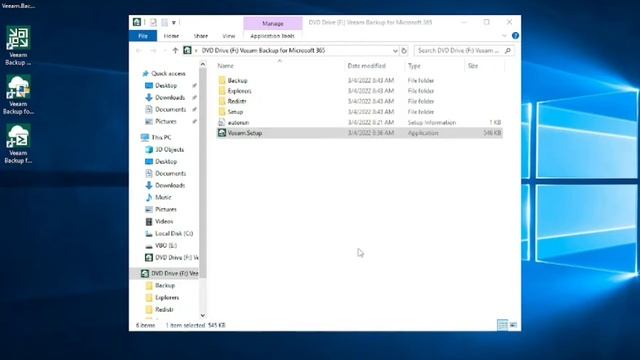This screenshot has width=640, height=360.
Task: Switch to Large icons view via status bar icon
Action: [x=513, y=325]
